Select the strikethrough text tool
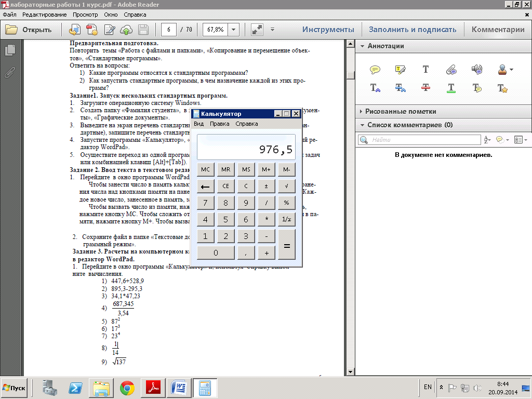 425,88
